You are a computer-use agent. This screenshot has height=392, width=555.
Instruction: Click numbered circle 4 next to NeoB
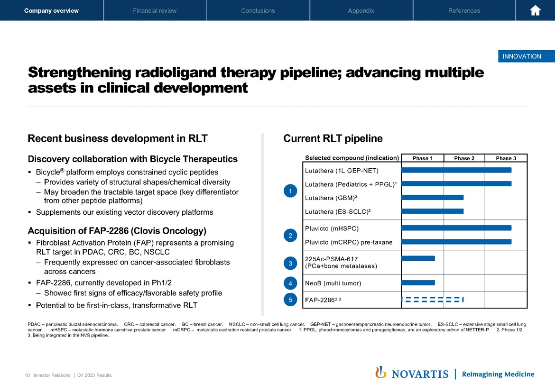[290, 283]
